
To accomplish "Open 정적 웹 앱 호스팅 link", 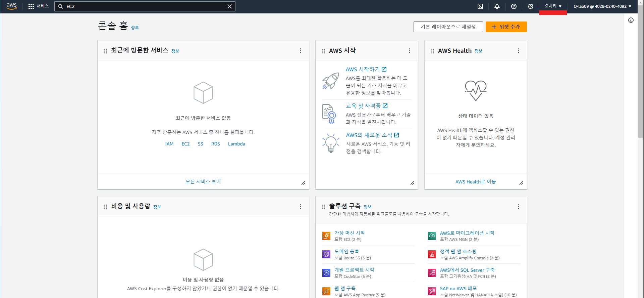I will pos(458,251).
